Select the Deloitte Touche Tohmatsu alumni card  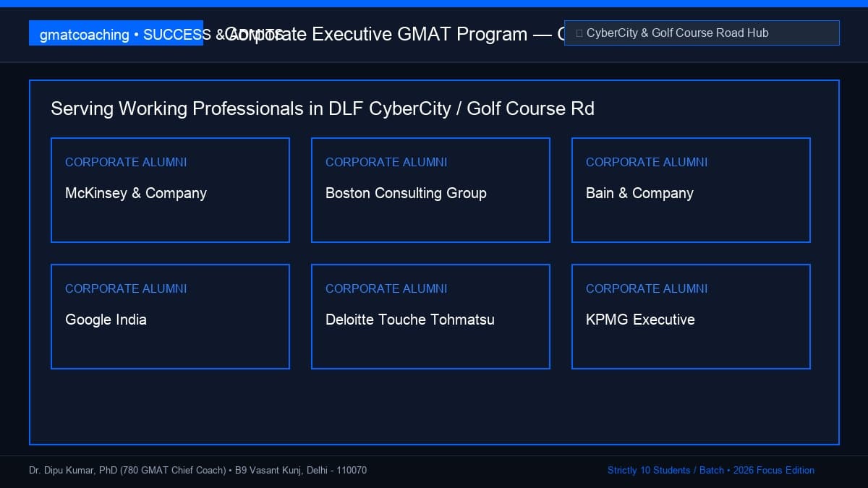(430, 317)
